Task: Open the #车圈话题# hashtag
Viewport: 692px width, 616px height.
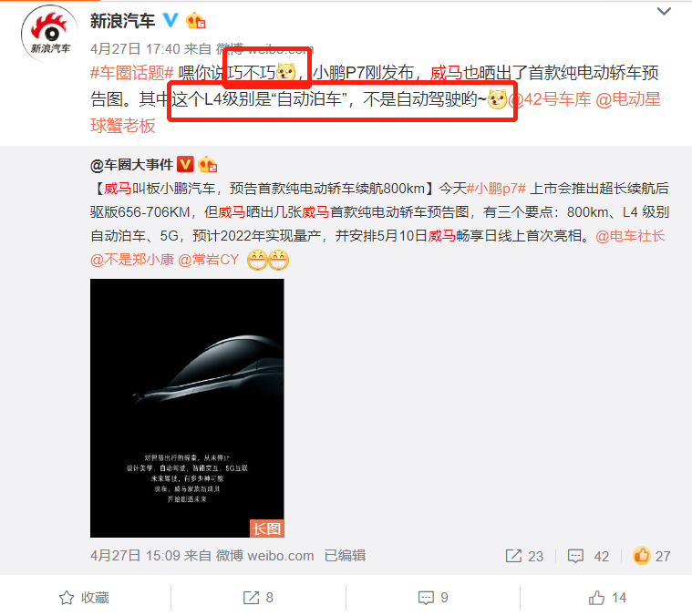Action: [132, 73]
